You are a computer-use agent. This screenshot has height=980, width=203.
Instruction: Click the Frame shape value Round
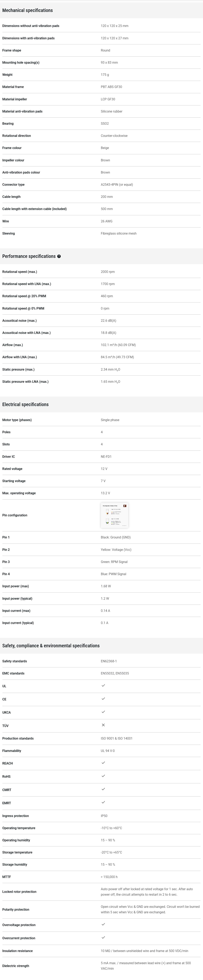(x=106, y=50)
